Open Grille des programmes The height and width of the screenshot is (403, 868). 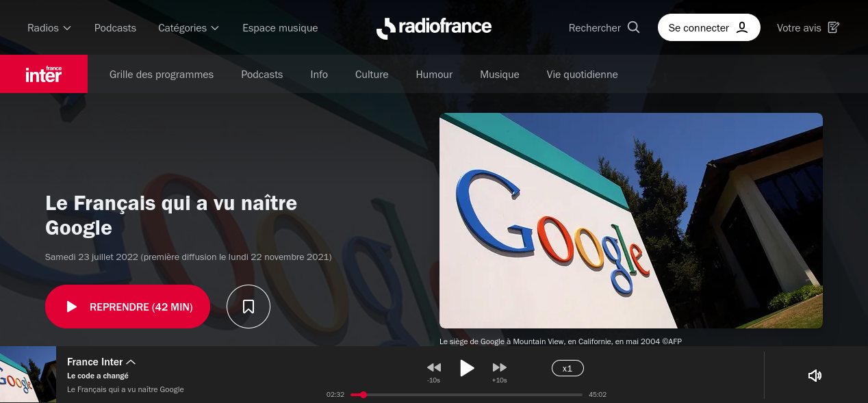(162, 74)
